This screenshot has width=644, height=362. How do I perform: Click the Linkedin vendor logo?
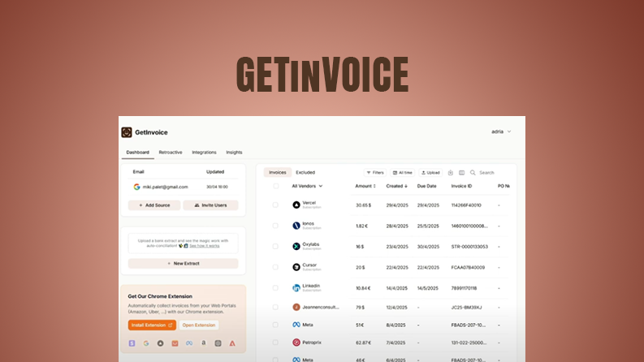point(296,288)
